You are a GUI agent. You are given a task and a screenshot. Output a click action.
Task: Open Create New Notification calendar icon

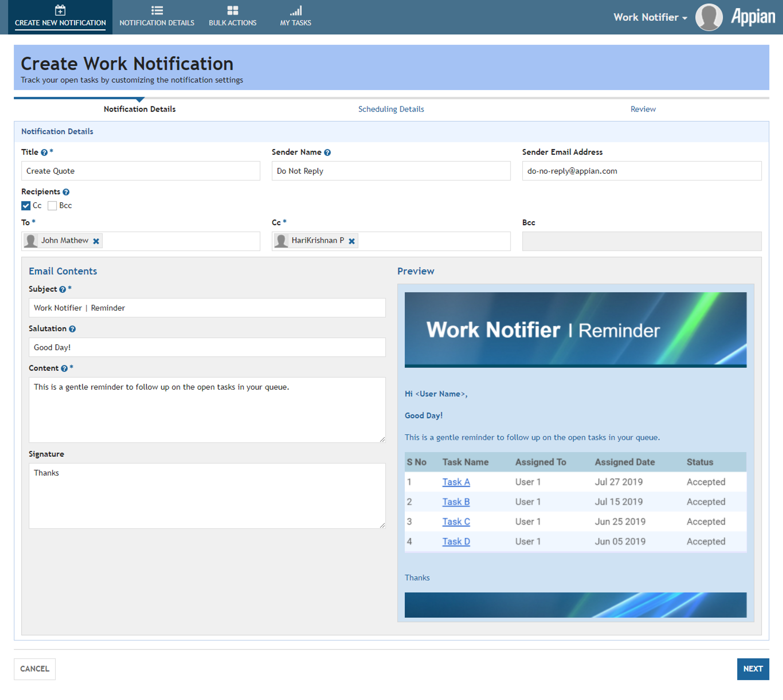(x=60, y=10)
